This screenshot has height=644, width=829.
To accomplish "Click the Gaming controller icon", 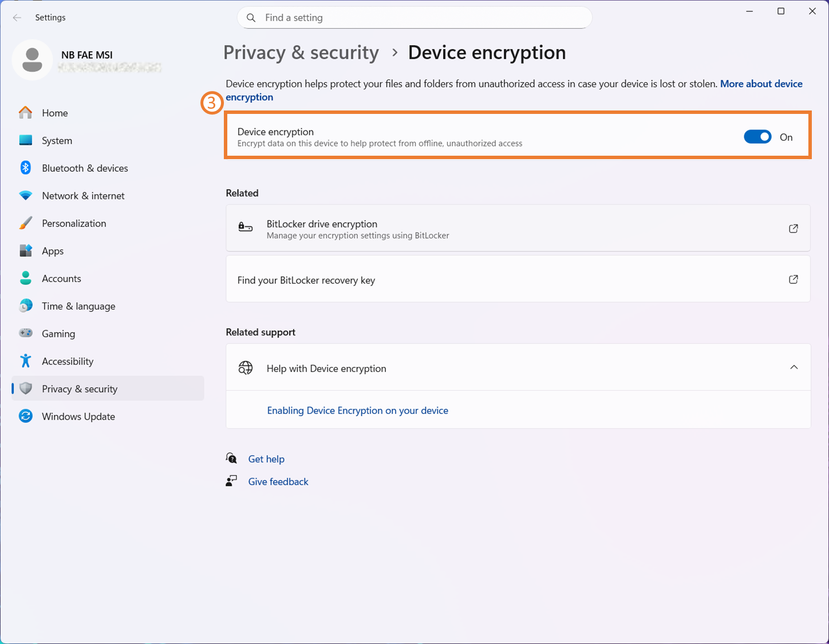I will pyautogui.click(x=26, y=333).
